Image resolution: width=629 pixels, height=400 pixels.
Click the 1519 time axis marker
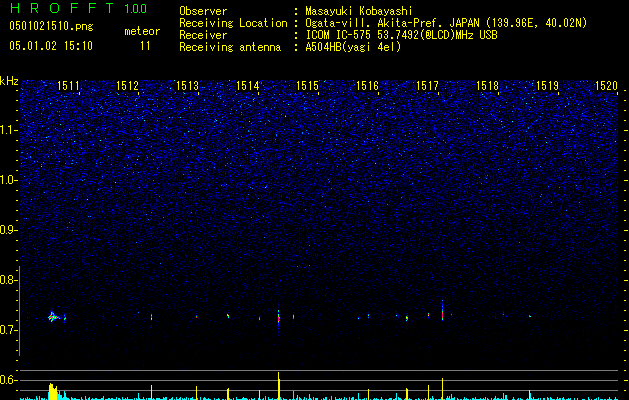point(547,86)
